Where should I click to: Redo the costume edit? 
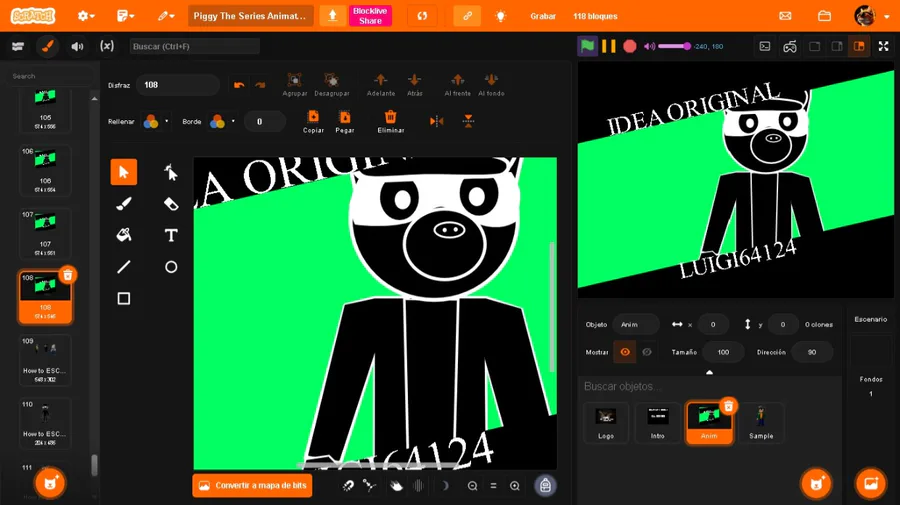pyautogui.click(x=260, y=85)
